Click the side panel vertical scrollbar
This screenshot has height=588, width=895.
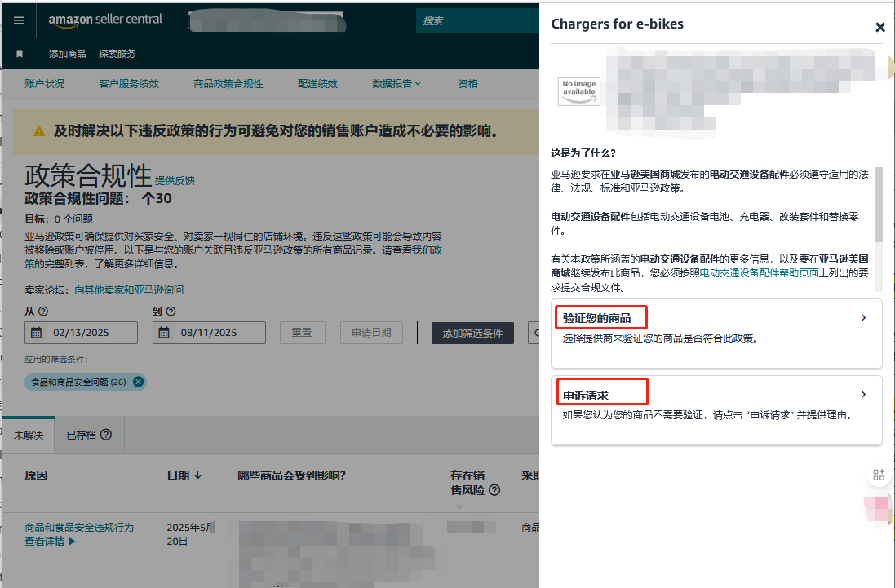pyautogui.click(x=879, y=204)
